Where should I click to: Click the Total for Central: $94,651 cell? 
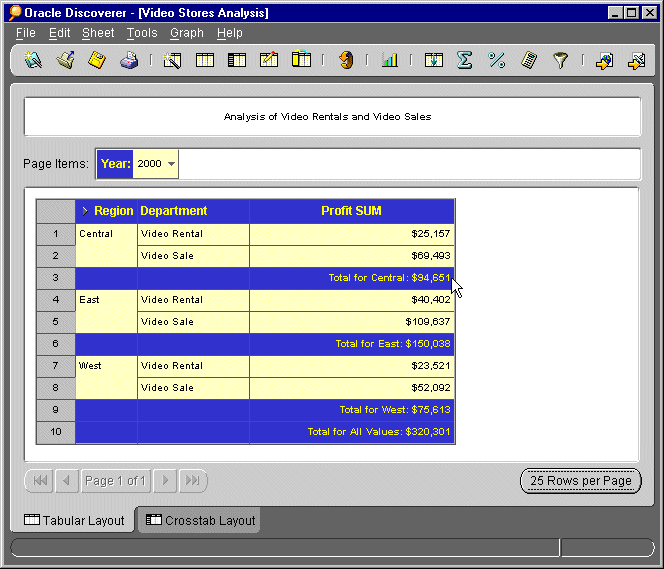(352, 278)
